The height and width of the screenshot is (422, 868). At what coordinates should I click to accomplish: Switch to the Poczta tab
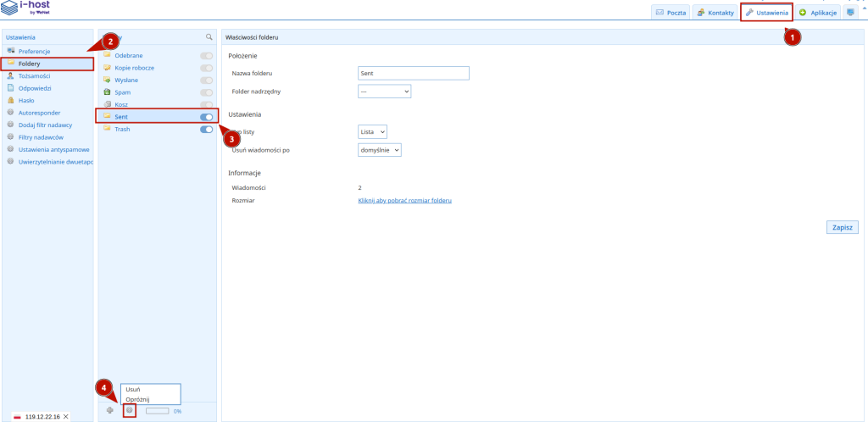[x=670, y=13]
